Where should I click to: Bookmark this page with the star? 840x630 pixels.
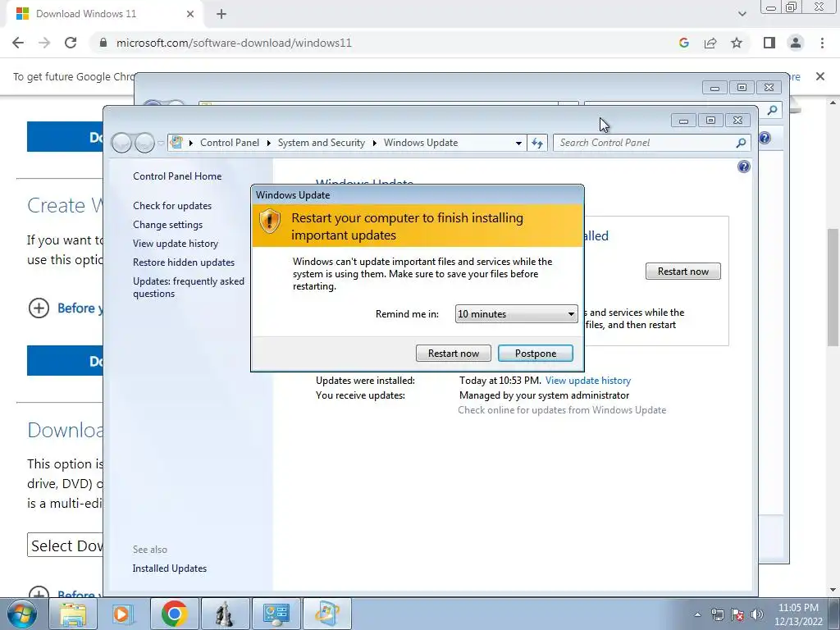click(737, 43)
